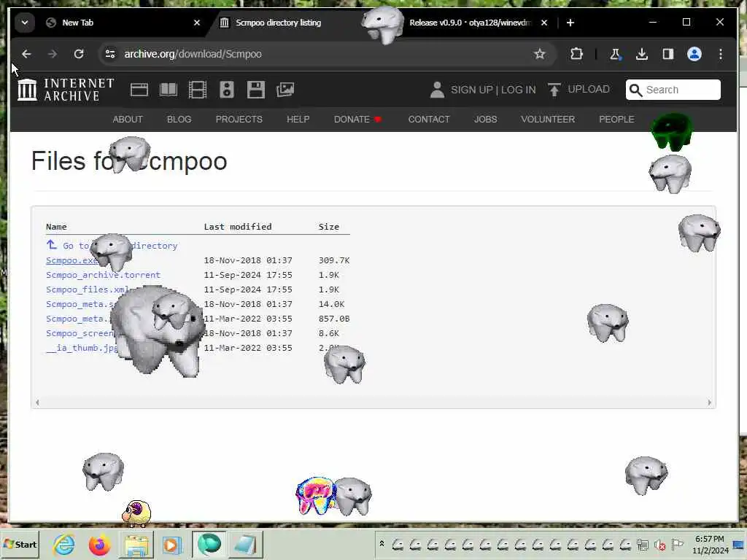The height and width of the screenshot is (560, 747).
Task: Click the Internet Archive search field
Action: pos(673,90)
